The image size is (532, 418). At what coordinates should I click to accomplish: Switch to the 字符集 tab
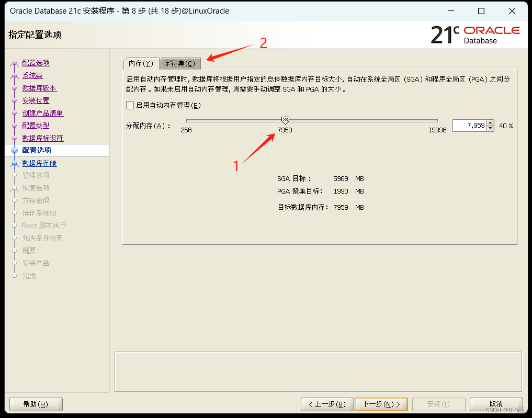click(x=179, y=62)
